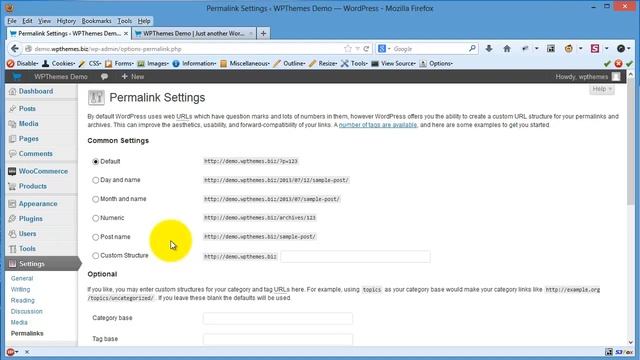
Task: Open the View Source toolbar dropdown
Action: tap(393, 63)
